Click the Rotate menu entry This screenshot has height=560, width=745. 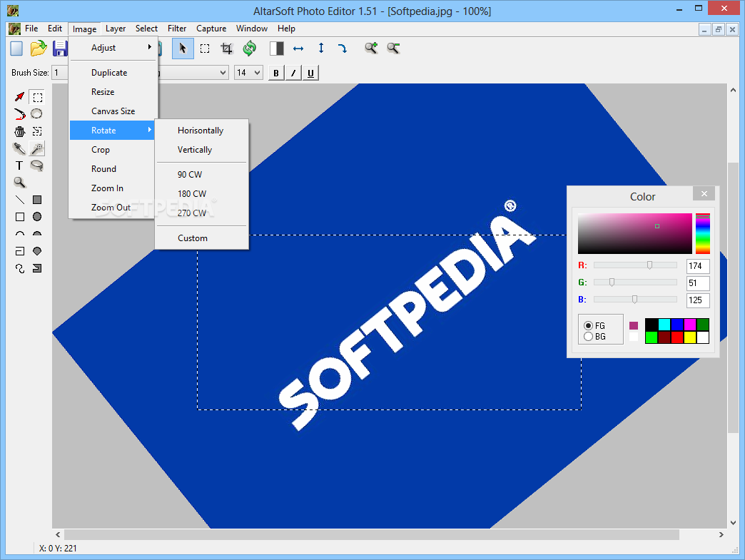pos(112,130)
